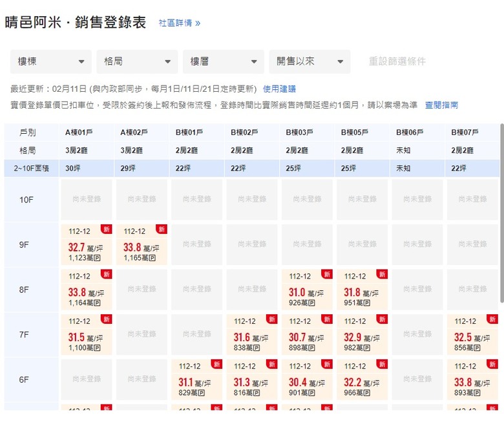Open the 樓層 floor dropdown
The height and width of the screenshot is (424, 504).
224,61
